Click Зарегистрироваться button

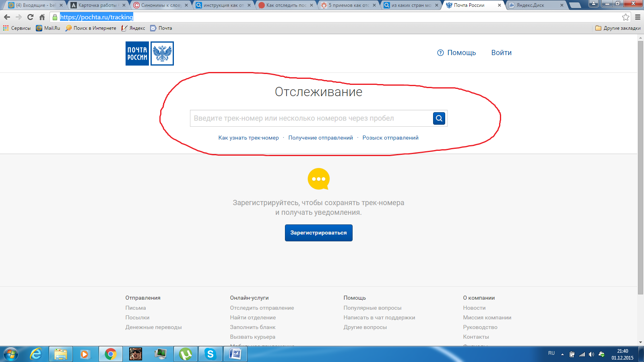pos(319,233)
